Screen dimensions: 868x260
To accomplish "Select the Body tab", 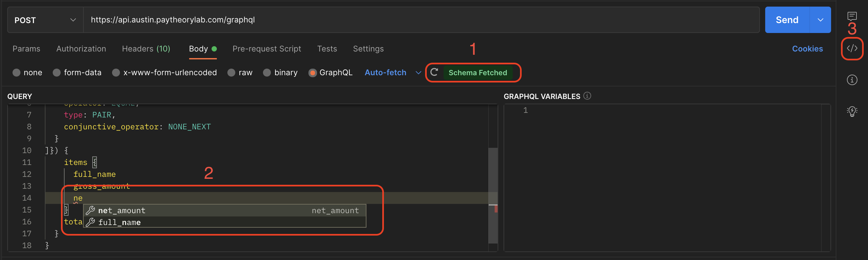I will tap(203, 49).
